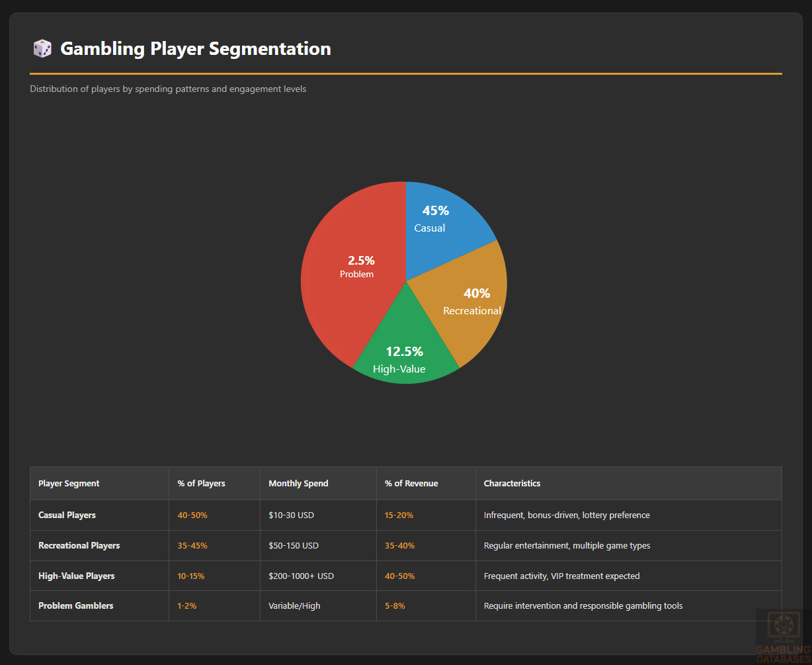The width and height of the screenshot is (812, 665).
Task: Select the Recreational Players row label
Action: pos(79,546)
